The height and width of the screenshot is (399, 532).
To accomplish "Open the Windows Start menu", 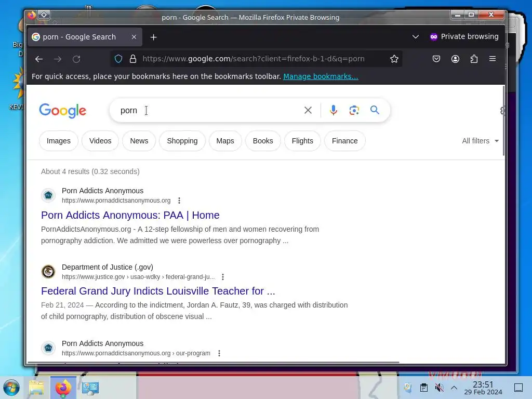I will pos(11,388).
